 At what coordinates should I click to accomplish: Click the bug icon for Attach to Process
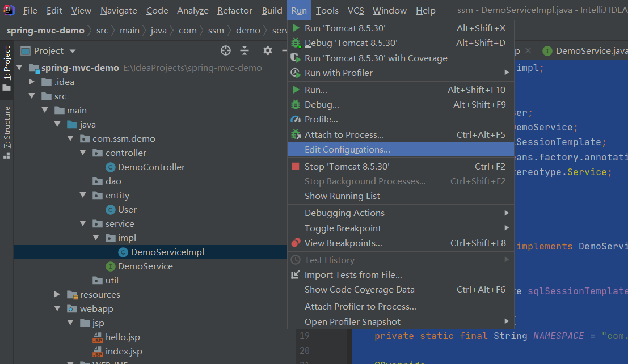pyautogui.click(x=296, y=134)
